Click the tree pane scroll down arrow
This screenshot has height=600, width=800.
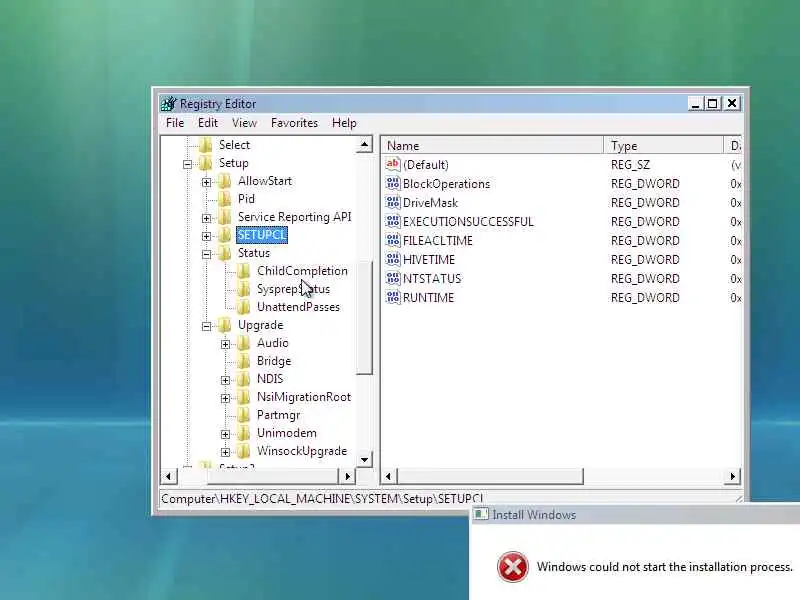[x=364, y=459]
